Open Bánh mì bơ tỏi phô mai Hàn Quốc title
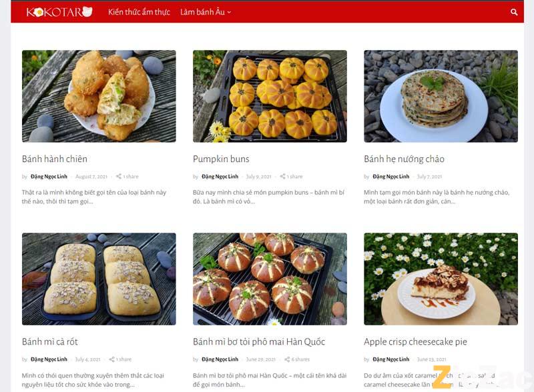534x392 pixels. [x=259, y=341]
